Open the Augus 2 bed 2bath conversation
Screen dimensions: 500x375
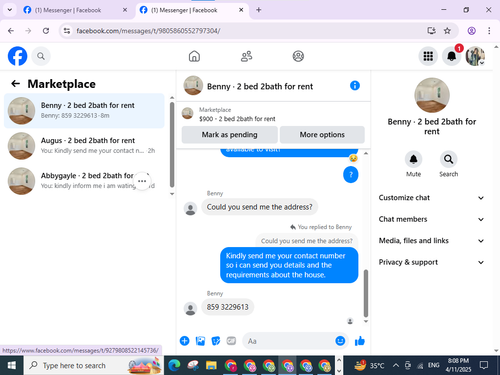pyautogui.click(x=84, y=146)
